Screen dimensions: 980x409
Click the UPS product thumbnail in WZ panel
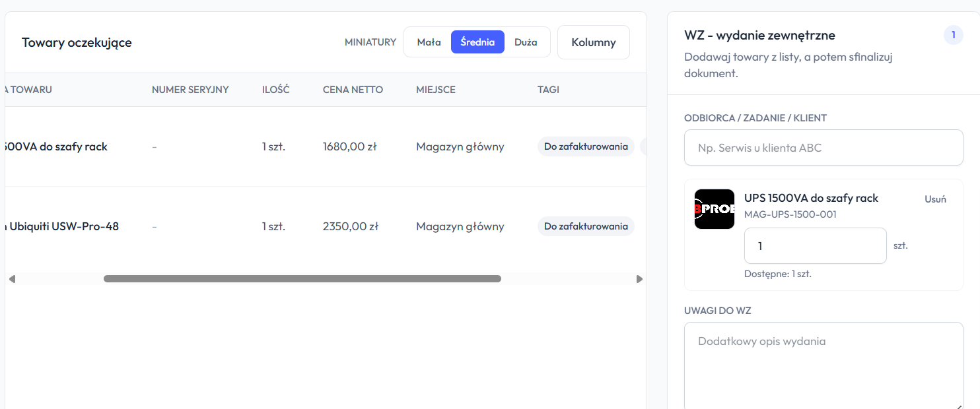click(x=715, y=209)
